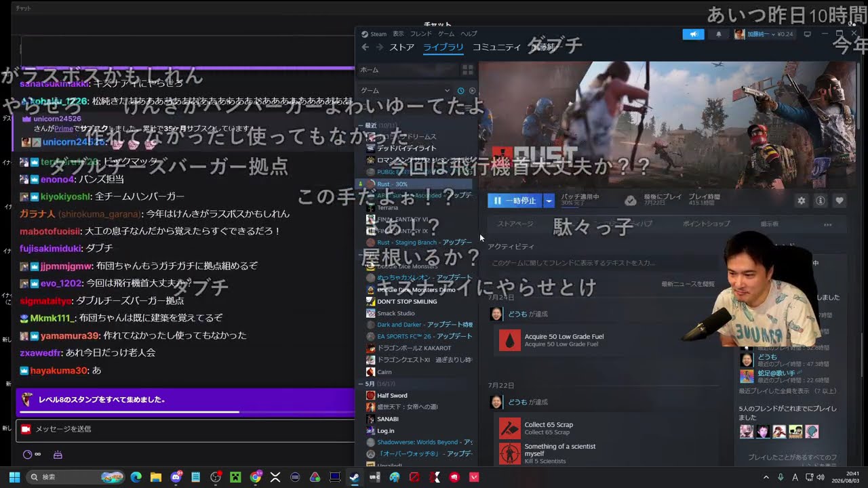Go to library ホーム button
The image size is (868, 488).
(x=408, y=70)
